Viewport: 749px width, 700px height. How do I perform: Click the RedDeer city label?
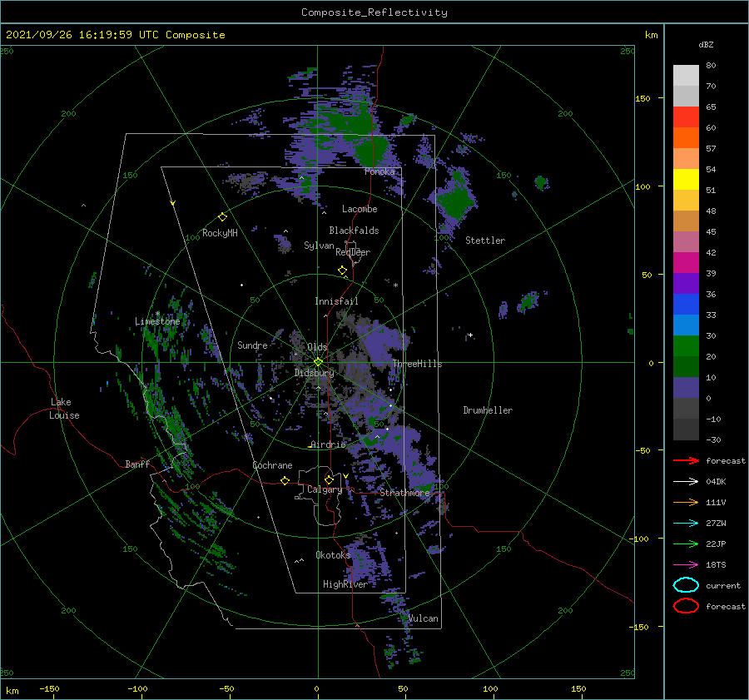tap(353, 252)
